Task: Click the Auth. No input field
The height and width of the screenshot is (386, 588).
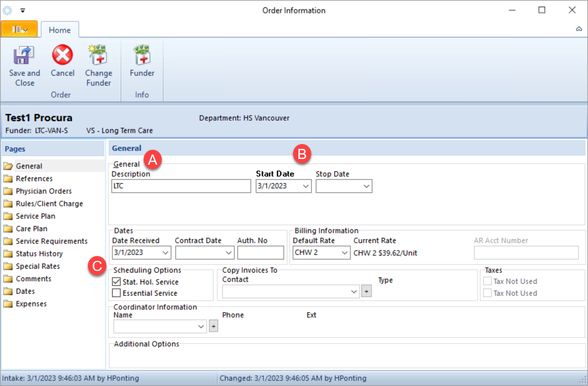Action: [x=260, y=253]
